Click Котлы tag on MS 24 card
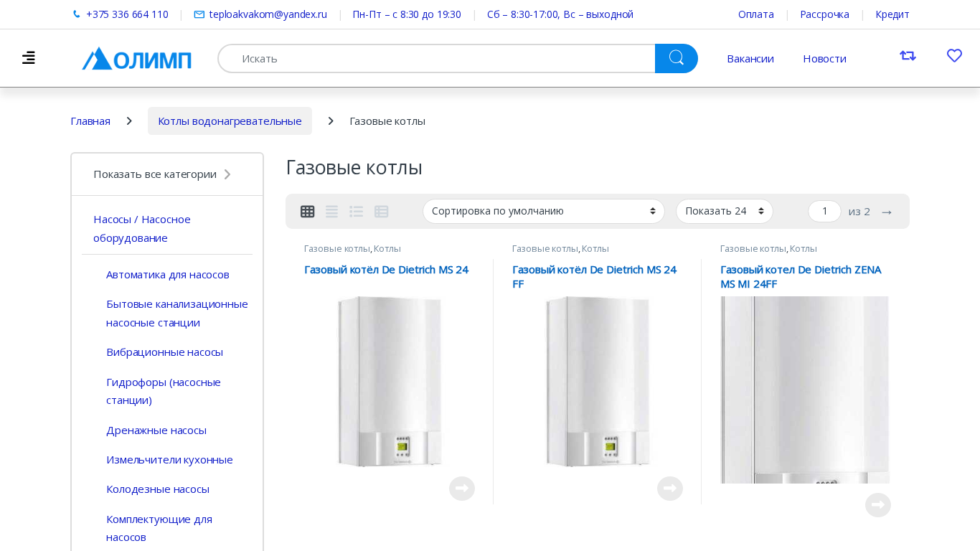 387,249
